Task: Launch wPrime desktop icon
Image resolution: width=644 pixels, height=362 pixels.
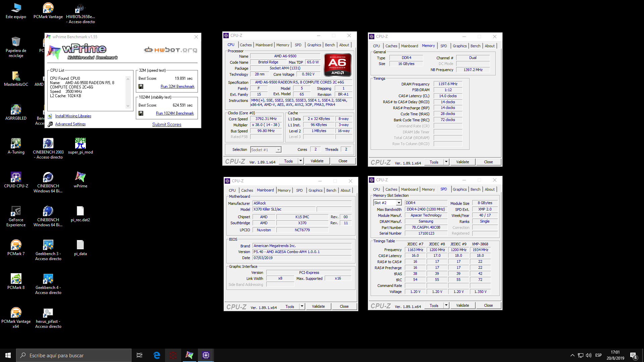Action: tap(80, 180)
